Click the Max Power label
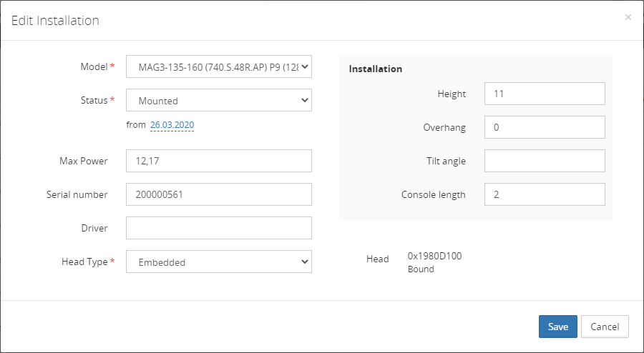Viewport: 644px width, 353px height. 84,161
